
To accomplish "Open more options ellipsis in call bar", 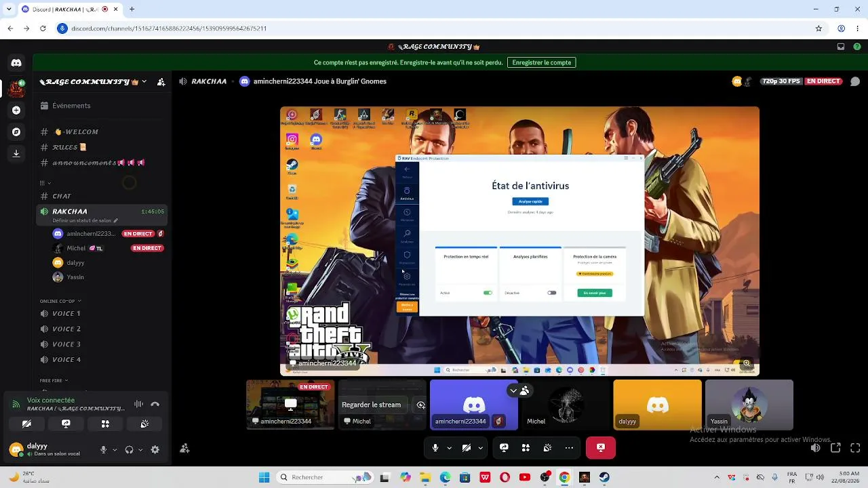I will pyautogui.click(x=569, y=448).
